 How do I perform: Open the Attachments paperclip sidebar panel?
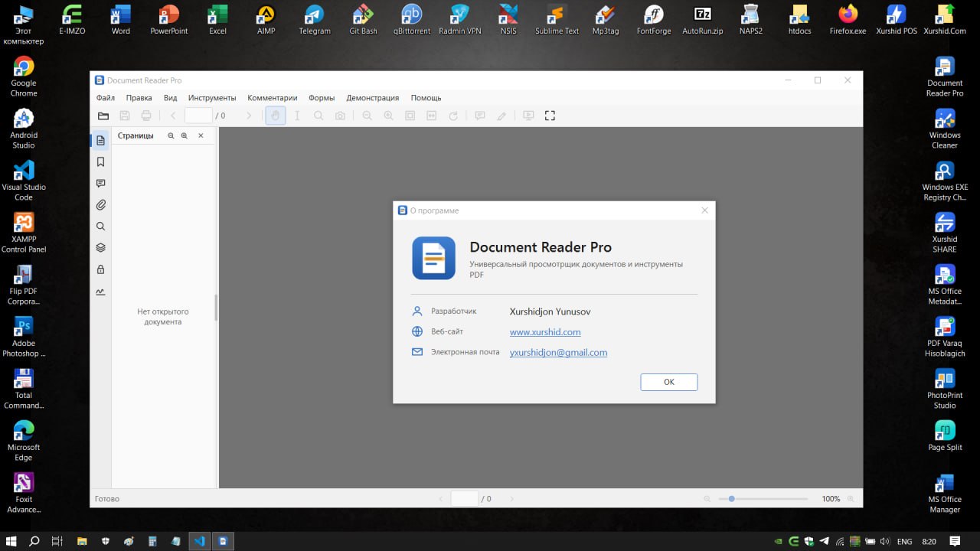100,205
